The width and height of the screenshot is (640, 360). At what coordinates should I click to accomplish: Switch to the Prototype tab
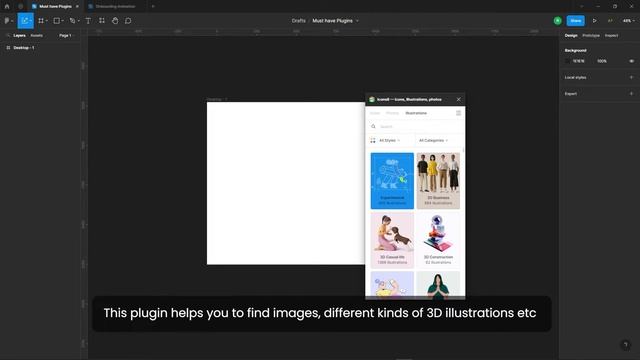pyautogui.click(x=591, y=36)
